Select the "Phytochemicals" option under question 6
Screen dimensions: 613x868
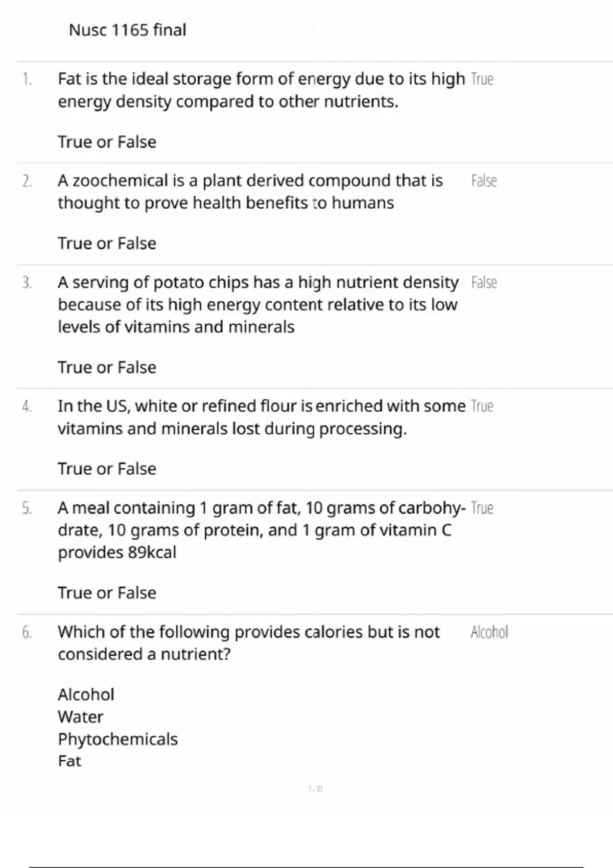117,739
